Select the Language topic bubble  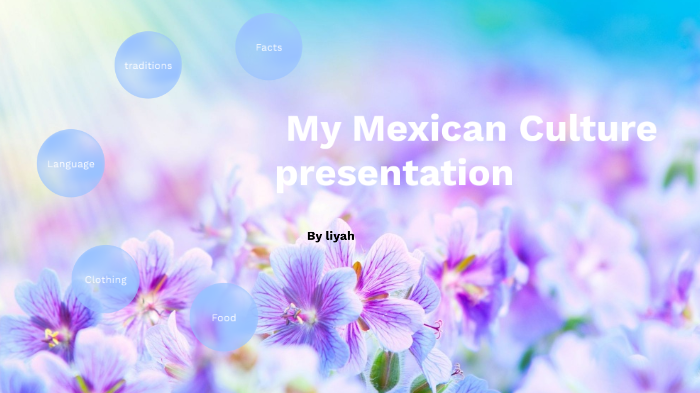71,163
